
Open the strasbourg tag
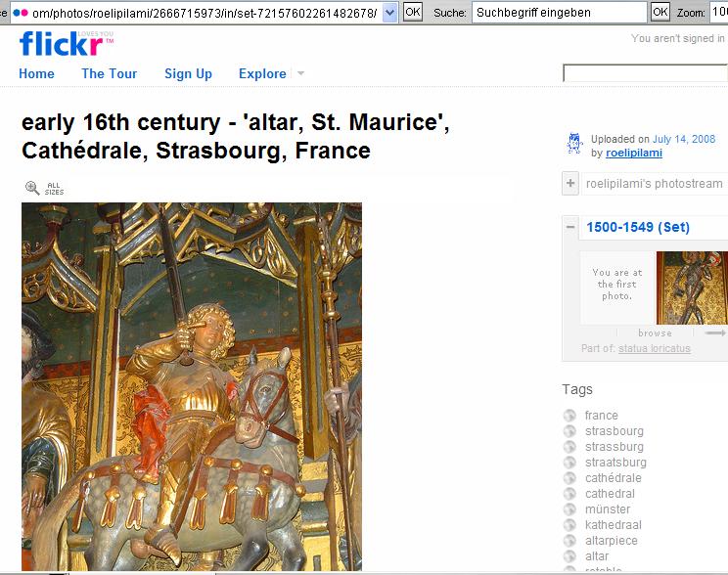pyautogui.click(x=614, y=431)
